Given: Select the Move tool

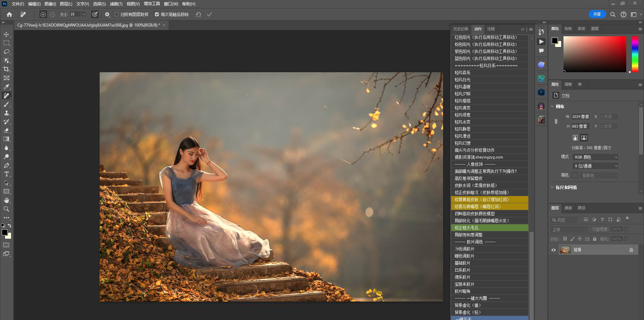Looking at the screenshot, I should tap(6, 35).
